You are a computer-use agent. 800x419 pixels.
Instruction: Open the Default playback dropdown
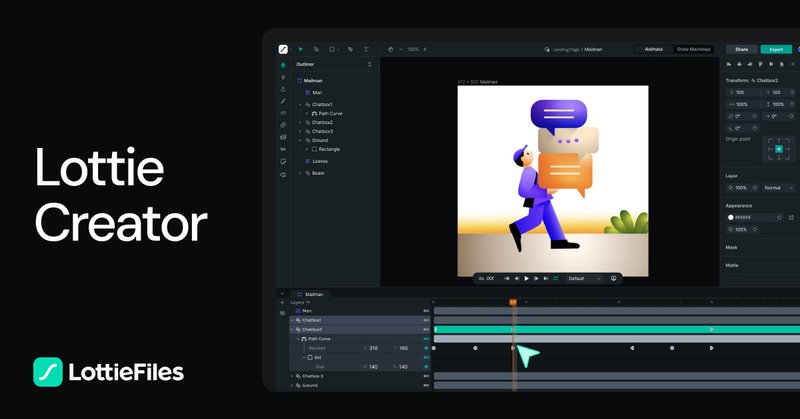[585, 279]
